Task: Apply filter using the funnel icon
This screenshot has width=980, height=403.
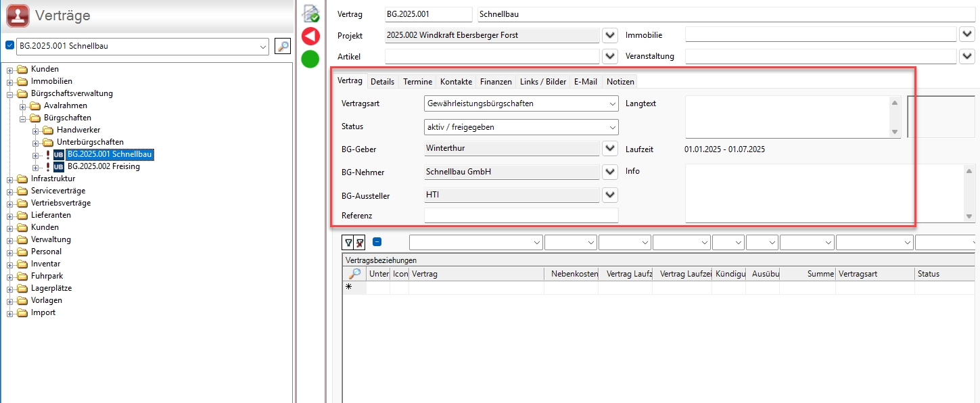Action: pos(348,242)
